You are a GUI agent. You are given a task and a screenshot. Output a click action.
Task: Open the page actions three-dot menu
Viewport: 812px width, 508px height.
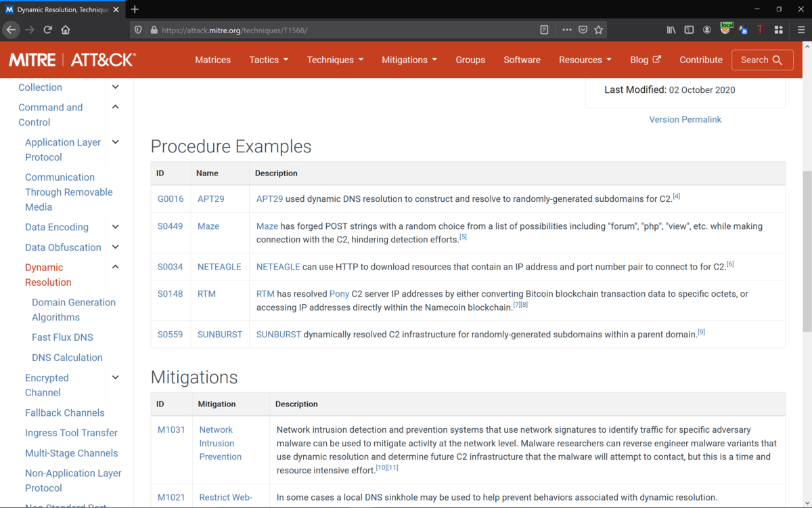[x=567, y=30]
